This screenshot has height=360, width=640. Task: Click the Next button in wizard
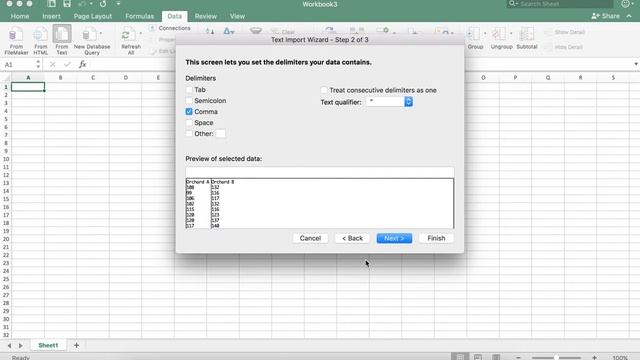tap(394, 238)
